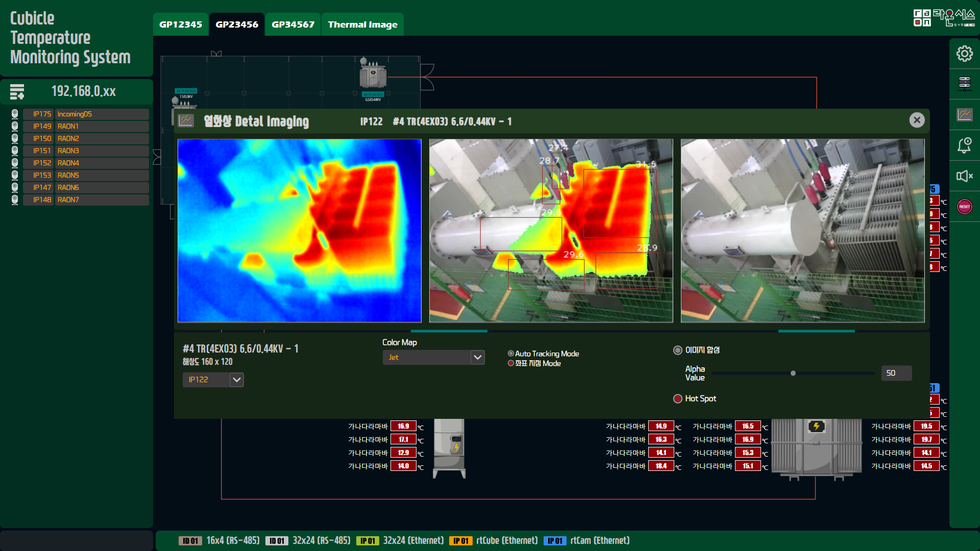Toggle the Hot Spot option
Viewport: 980px width, 551px height.
pyautogui.click(x=677, y=398)
